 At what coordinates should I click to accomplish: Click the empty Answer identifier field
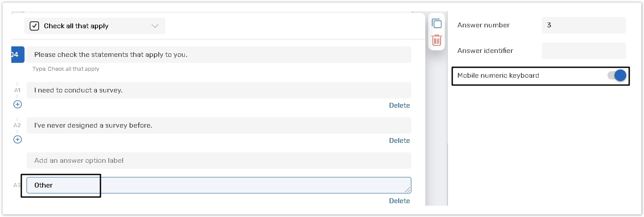(x=583, y=51)
